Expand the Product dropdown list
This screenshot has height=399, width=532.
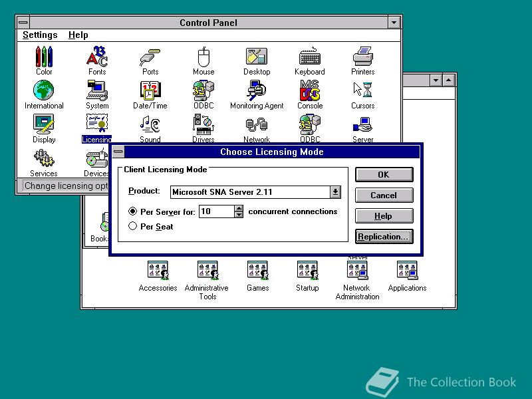point(335,192)
